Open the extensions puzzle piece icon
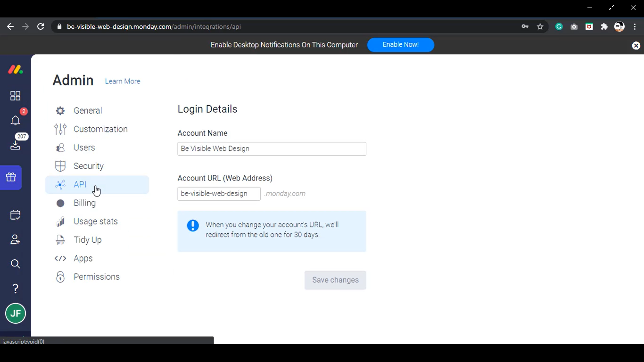644x362 pixels. point(604,27)
